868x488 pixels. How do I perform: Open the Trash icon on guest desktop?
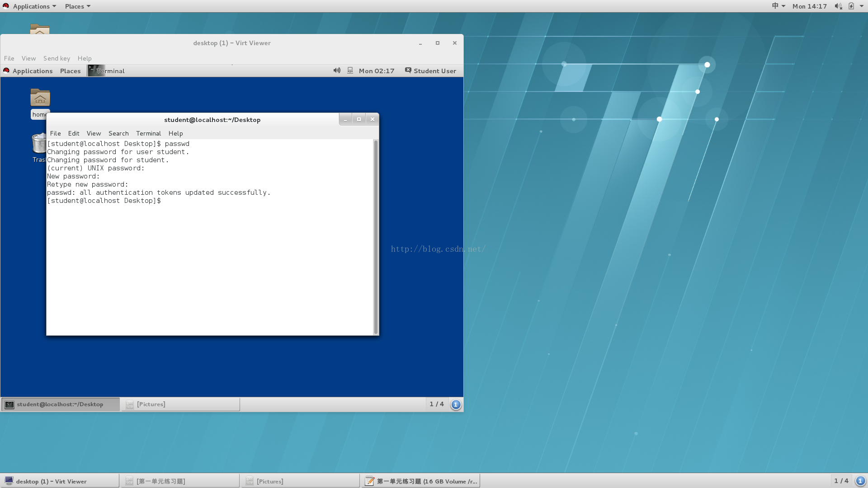[39, 144]
